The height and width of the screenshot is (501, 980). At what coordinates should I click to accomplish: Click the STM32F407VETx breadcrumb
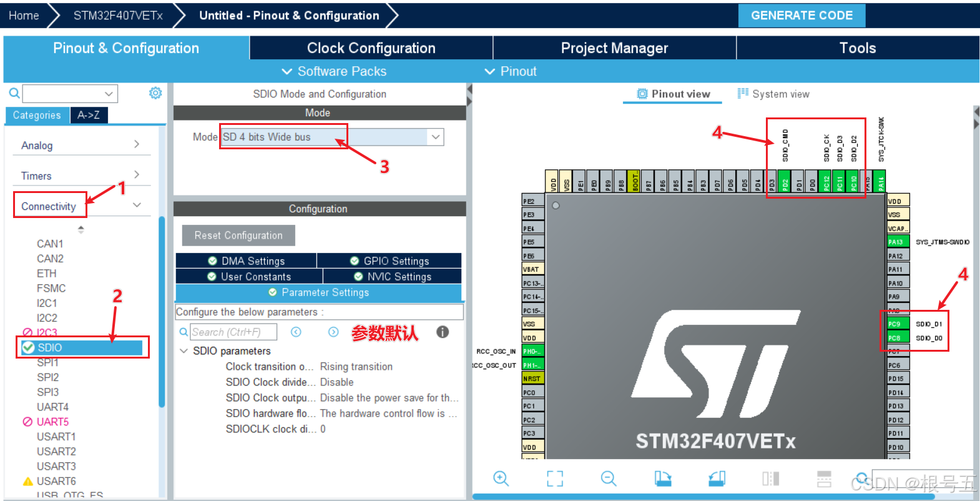(x=118, y=16)
